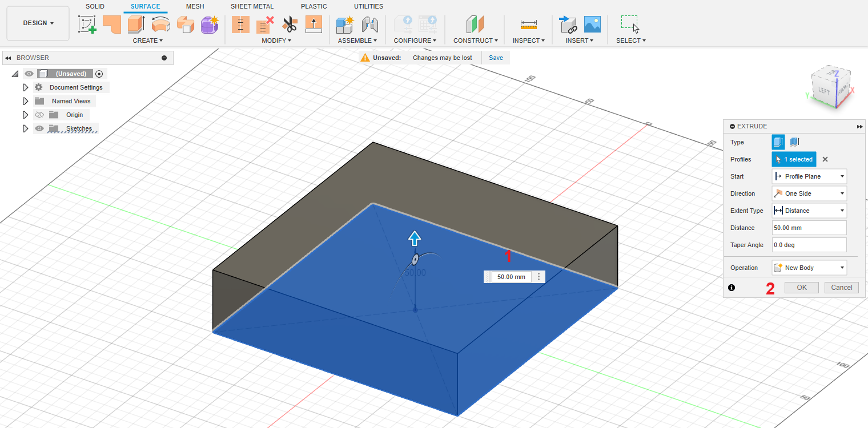Click the Create Sketch icon
Viewport: 868px width, 428px height.
point(87,24)
